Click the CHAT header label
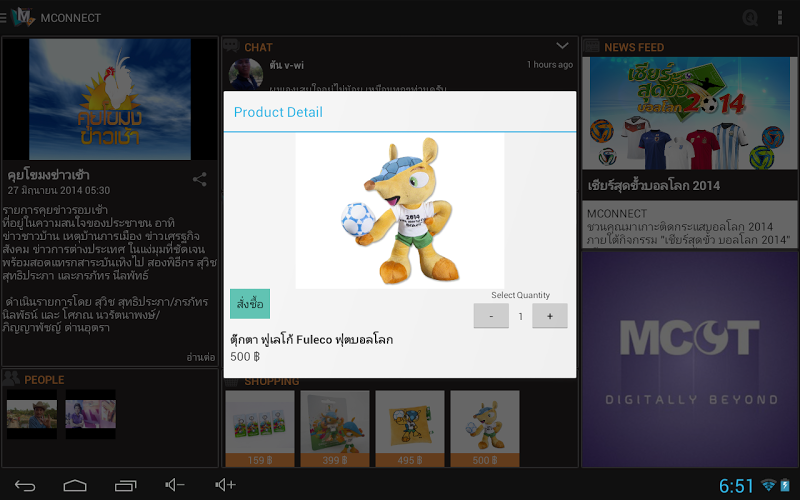This screenshot has height=500, width=800. click(x=258, y=47)
